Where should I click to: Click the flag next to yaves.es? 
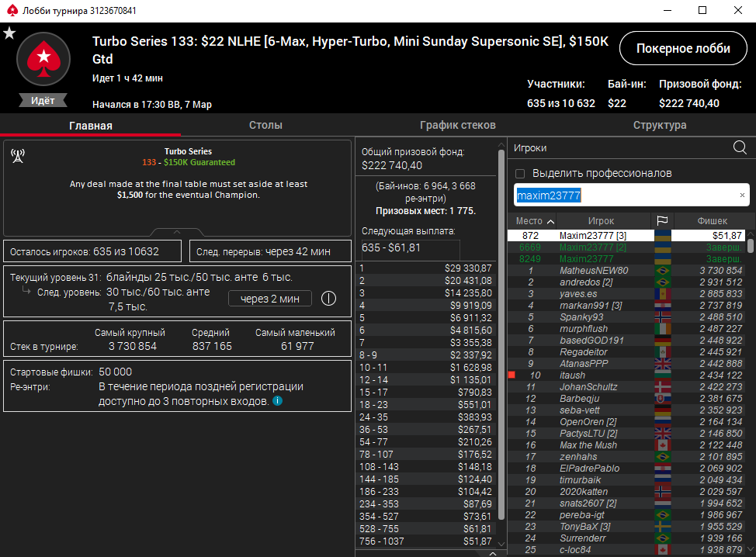coord(663,294)
